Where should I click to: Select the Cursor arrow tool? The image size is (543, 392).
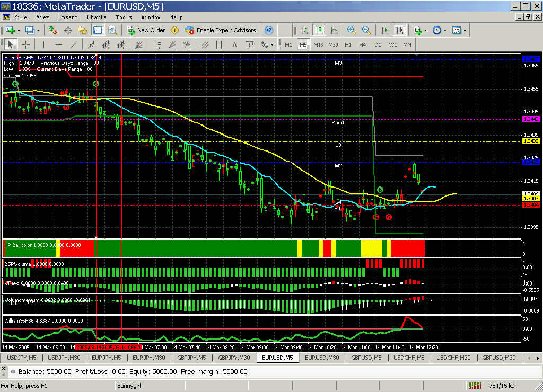11,44
